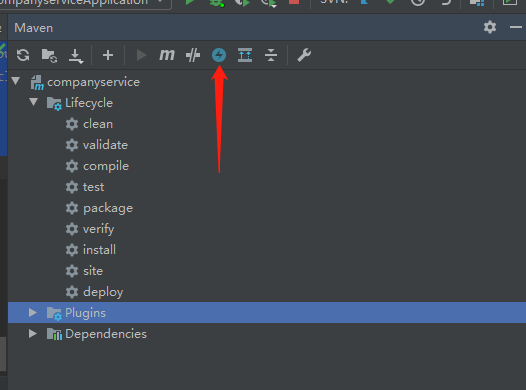Screen dimensions: 526x390
Task: Open Maven settings wrench icon
Action: [x=304, y=55]
